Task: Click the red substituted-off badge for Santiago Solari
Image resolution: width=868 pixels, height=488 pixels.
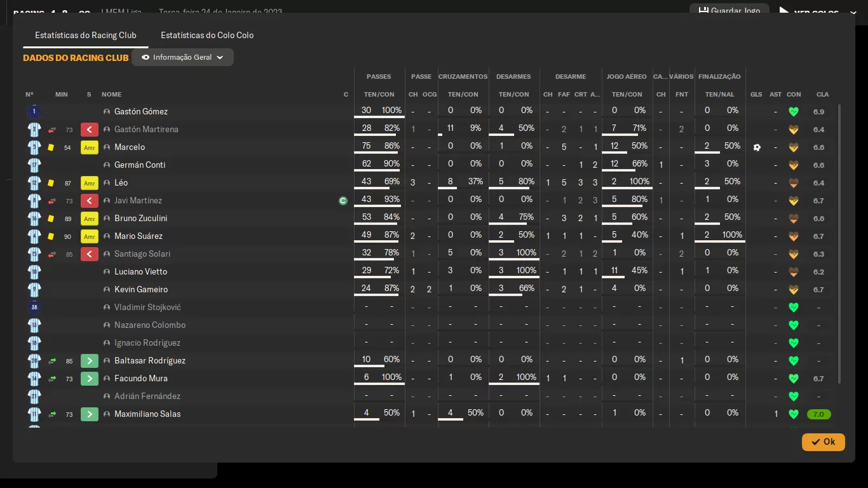Action: (90, 254)
